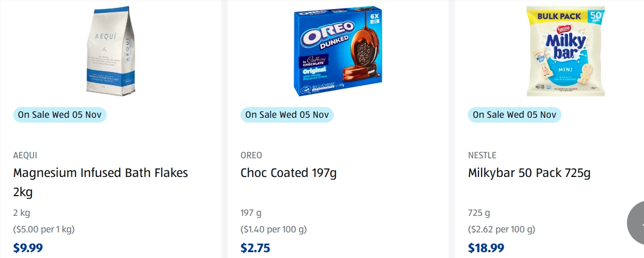The width and height of the screenshot is (644, 258).
Task: Click the OREO brand name
Action: click(251, 155)
